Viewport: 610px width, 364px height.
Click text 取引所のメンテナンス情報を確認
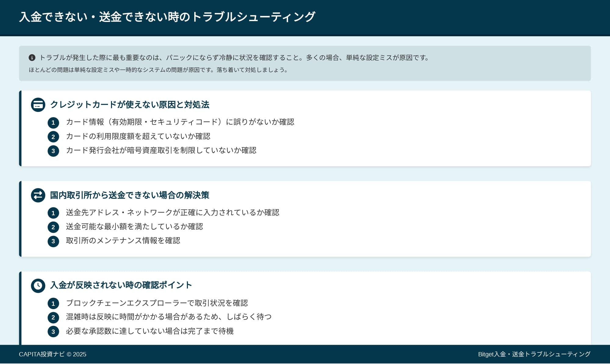point(123,241)
